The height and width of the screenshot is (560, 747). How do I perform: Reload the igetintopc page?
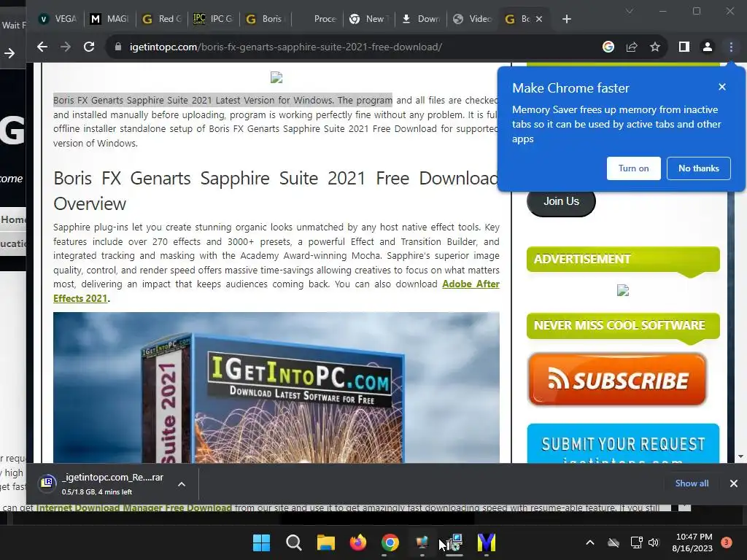[x=89, y=47]
